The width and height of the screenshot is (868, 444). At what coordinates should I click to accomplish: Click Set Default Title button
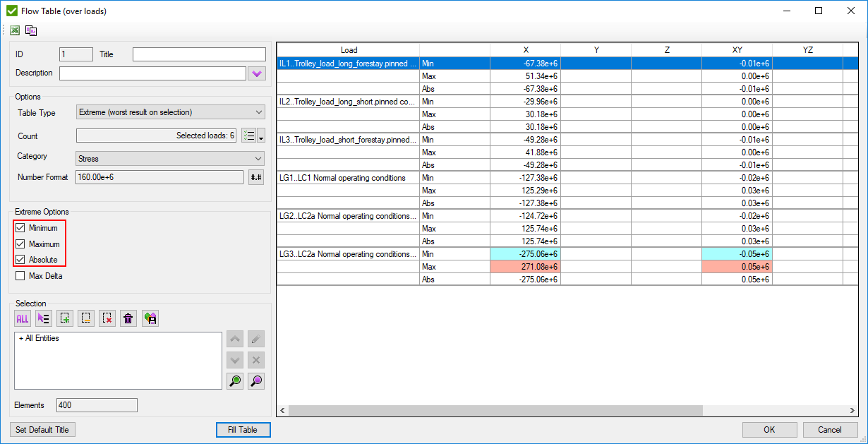[42, 430]
